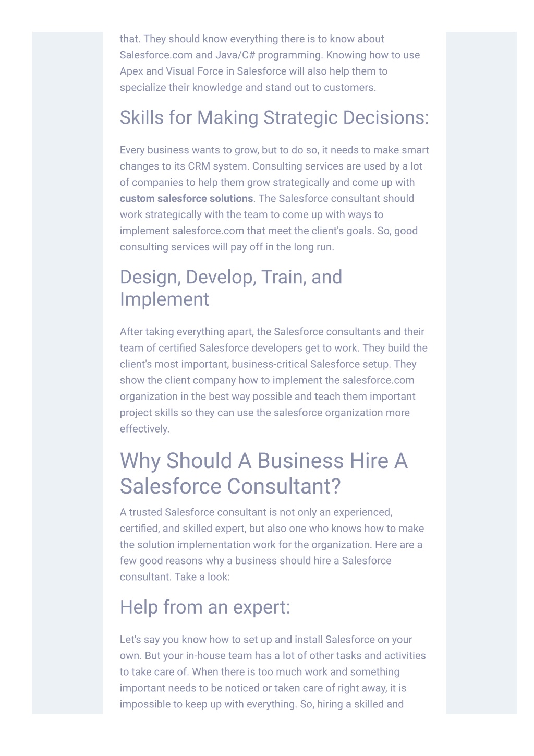Click paragraph starting A trusted Salesforce consultant
534x756 pixels.
pyautogui.click(x=272, y=545)
